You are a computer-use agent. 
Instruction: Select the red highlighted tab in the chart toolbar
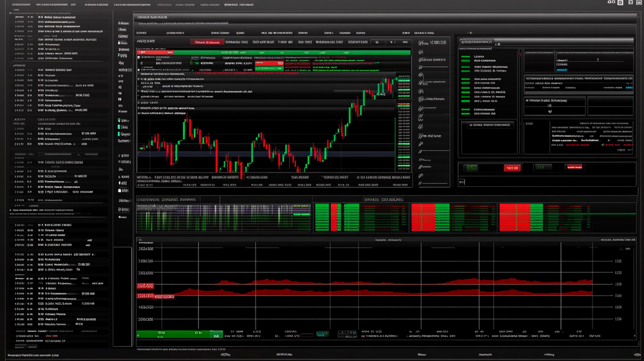click(207, 43)
